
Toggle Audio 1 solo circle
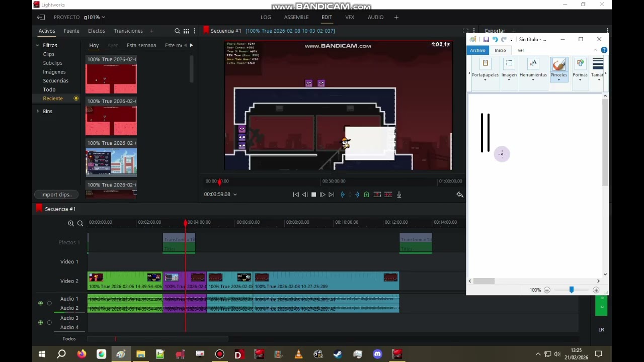coord(49,303)
